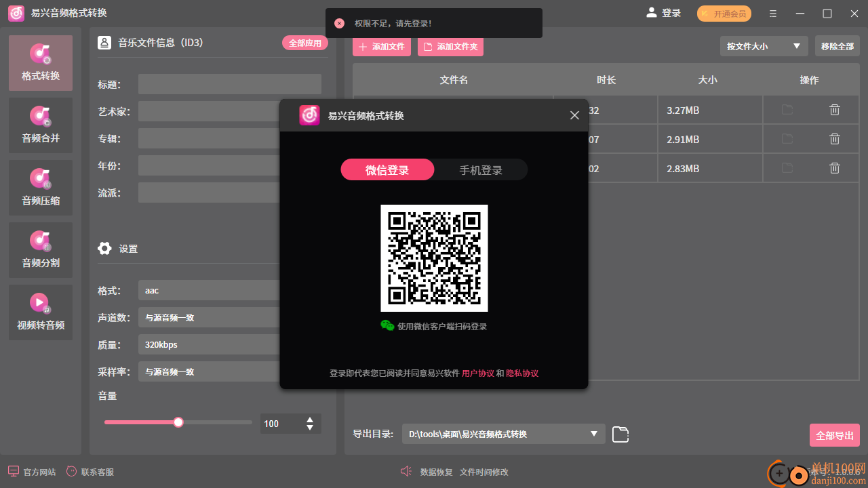Click the 开通会员 button

[724, 14]
